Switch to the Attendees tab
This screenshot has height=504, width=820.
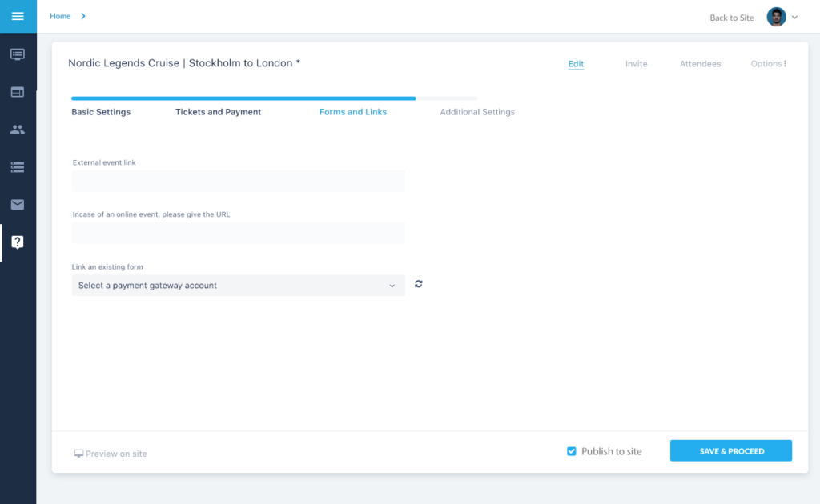[x=700, y=64]
